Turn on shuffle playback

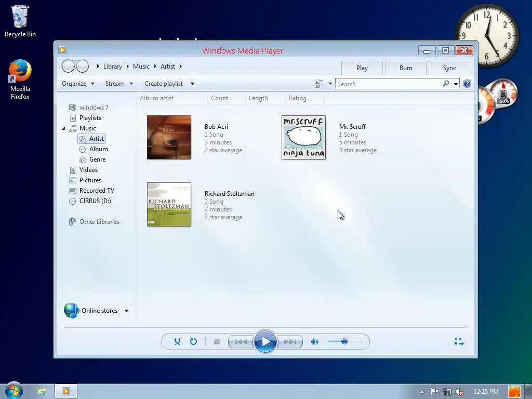pos(177,342)
